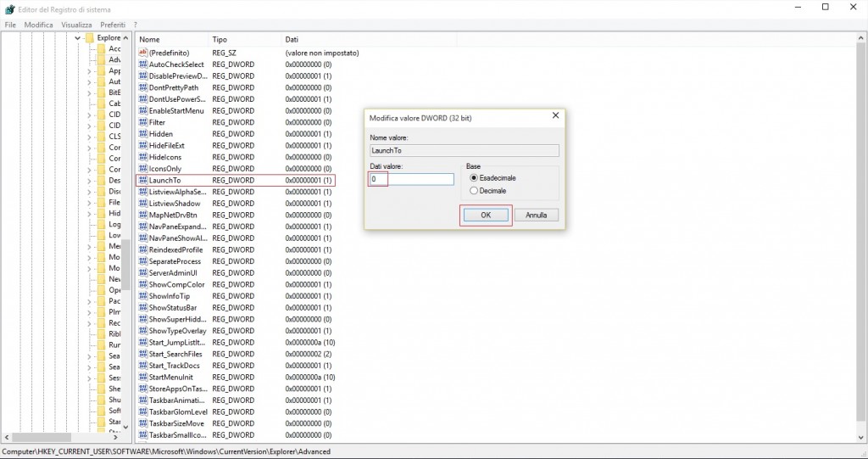Open the Modifica menu
The image size is (868, 459).
(x=38, y=25)
